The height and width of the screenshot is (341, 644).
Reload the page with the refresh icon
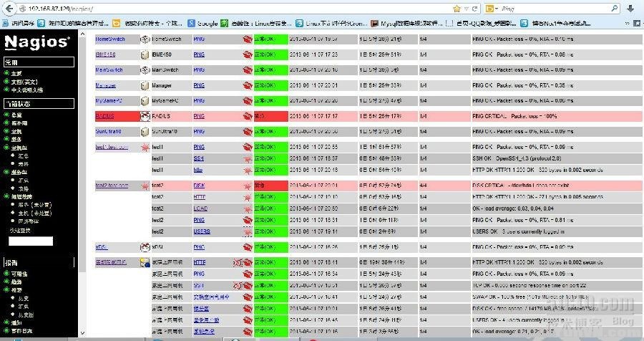click(475, 9)
